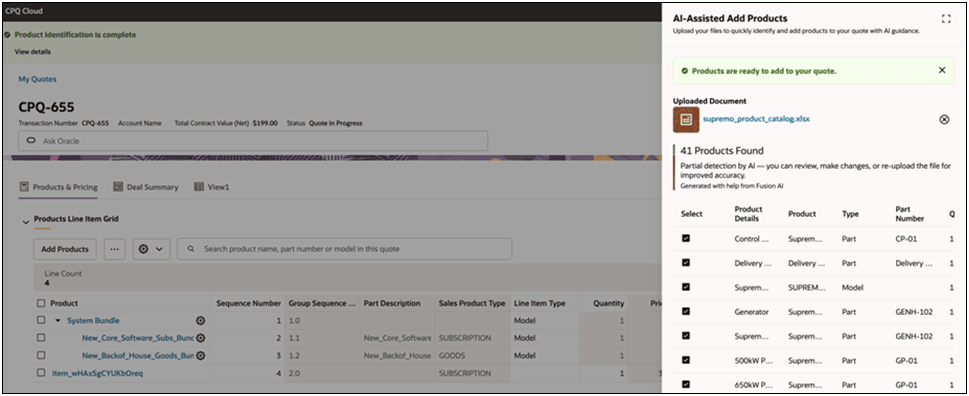Click the Deal Summary tab icon
Screen dimensions: 969x396
coord(118,187)
